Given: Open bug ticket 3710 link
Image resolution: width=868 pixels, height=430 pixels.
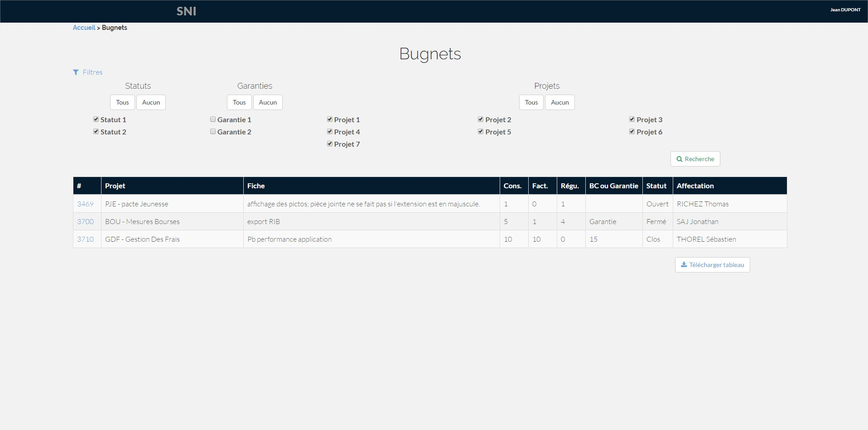Looking at the screenshot, I should tap(85, 239).
